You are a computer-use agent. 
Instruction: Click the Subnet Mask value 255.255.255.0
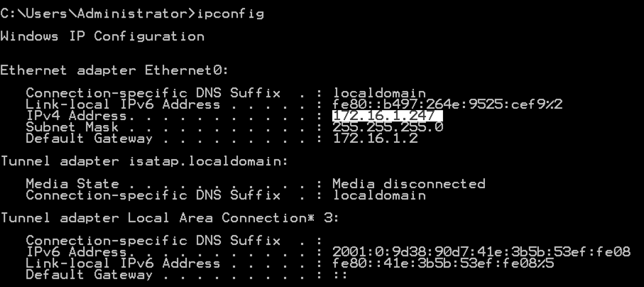click(388, 126)
